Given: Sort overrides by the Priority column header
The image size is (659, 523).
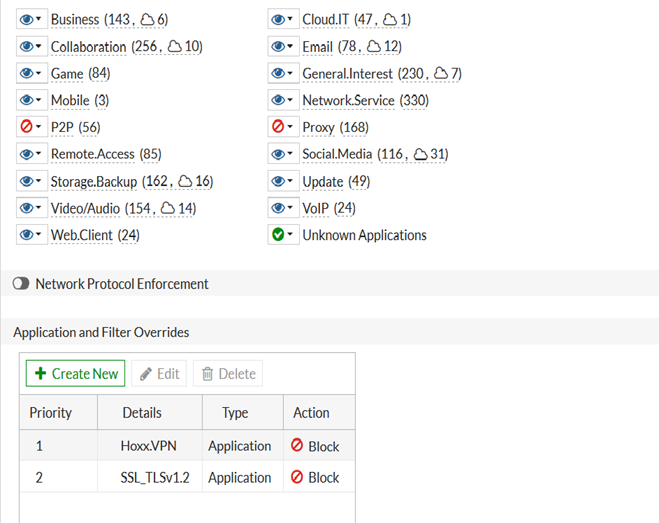Looking at the screenshot, I should point(50,413).
